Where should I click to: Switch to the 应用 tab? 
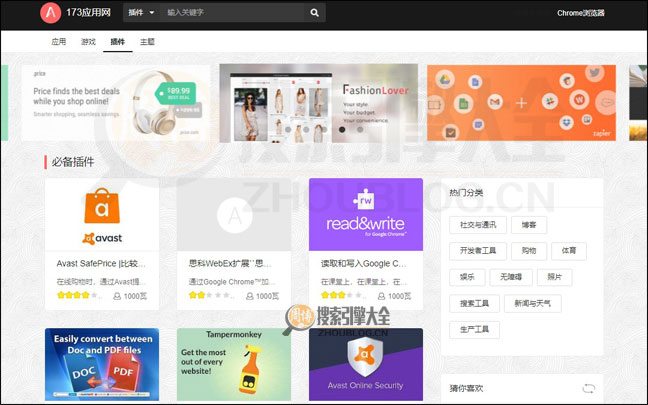(x=59, y=41)
